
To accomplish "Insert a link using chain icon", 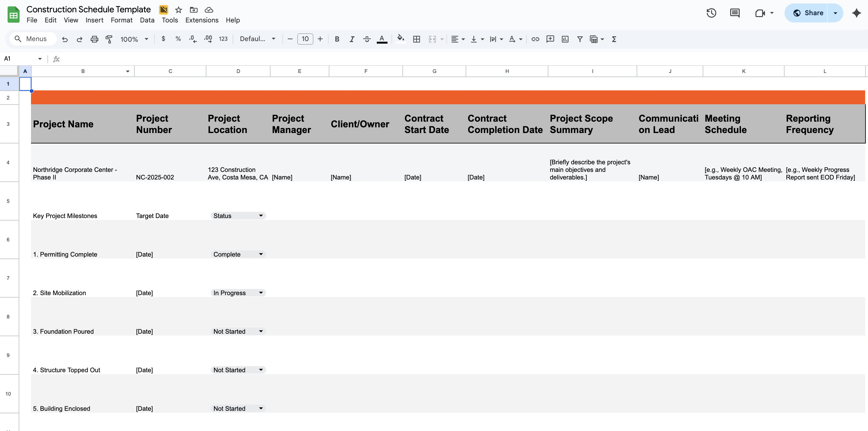I will click(x=535, y=39).
